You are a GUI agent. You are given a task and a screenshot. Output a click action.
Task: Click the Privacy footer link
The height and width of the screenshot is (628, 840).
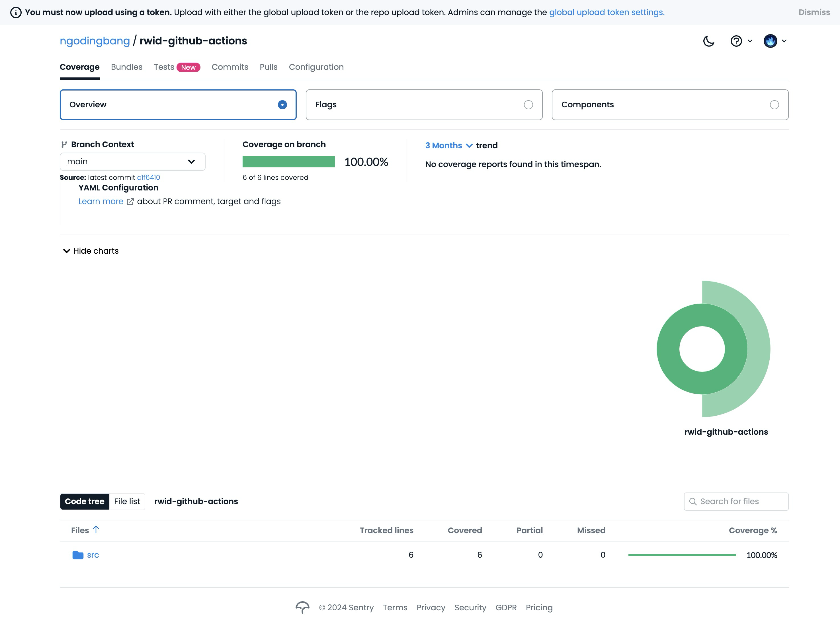point(431,608)
